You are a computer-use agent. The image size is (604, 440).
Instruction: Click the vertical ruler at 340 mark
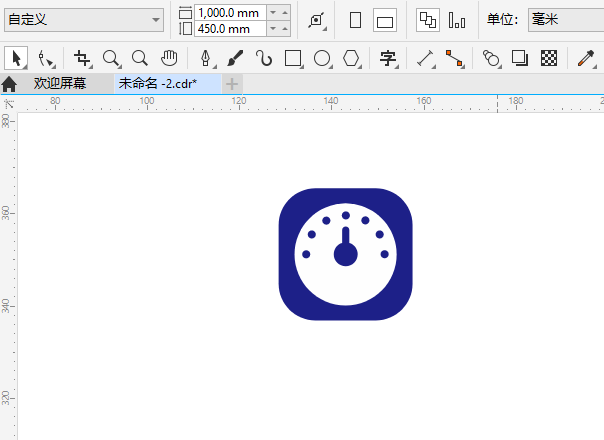pyautogui.click(x=7, y=306)
